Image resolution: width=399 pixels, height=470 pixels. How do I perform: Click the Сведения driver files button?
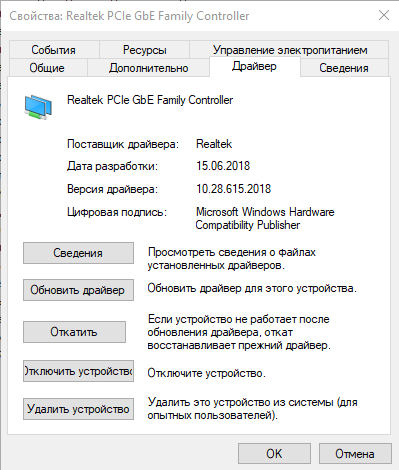pyautogui.click(x=78, y=253)
